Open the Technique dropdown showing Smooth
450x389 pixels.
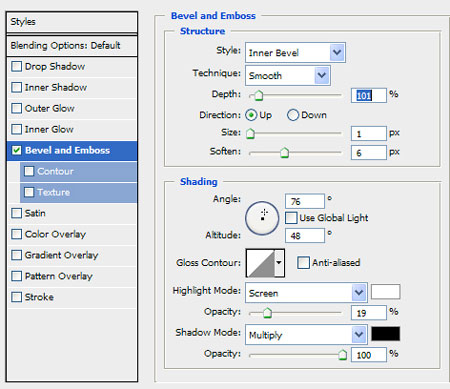coord(288,76)
